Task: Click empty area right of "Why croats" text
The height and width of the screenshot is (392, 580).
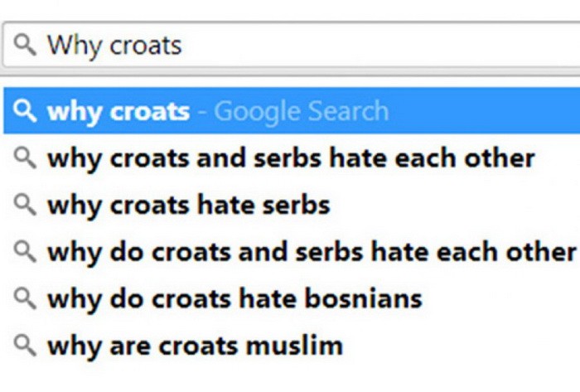Action: pyautogui.click(x=373, y=45)
